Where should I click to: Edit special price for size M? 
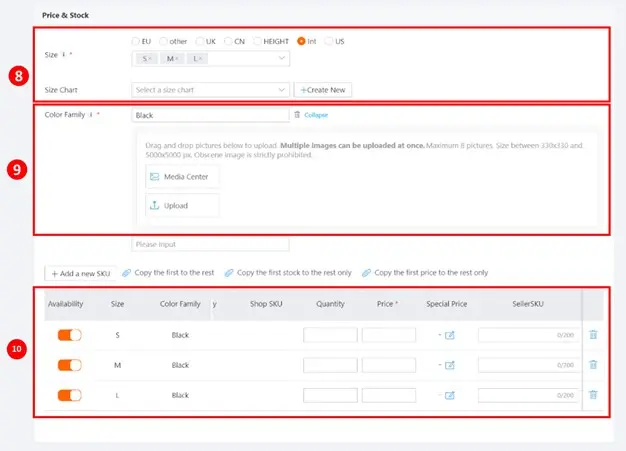pyautogui.click(x=450, y=365)
